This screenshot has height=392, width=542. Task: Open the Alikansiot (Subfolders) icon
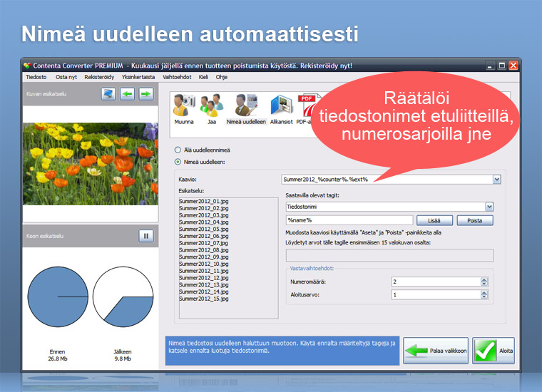pos(282,105)
